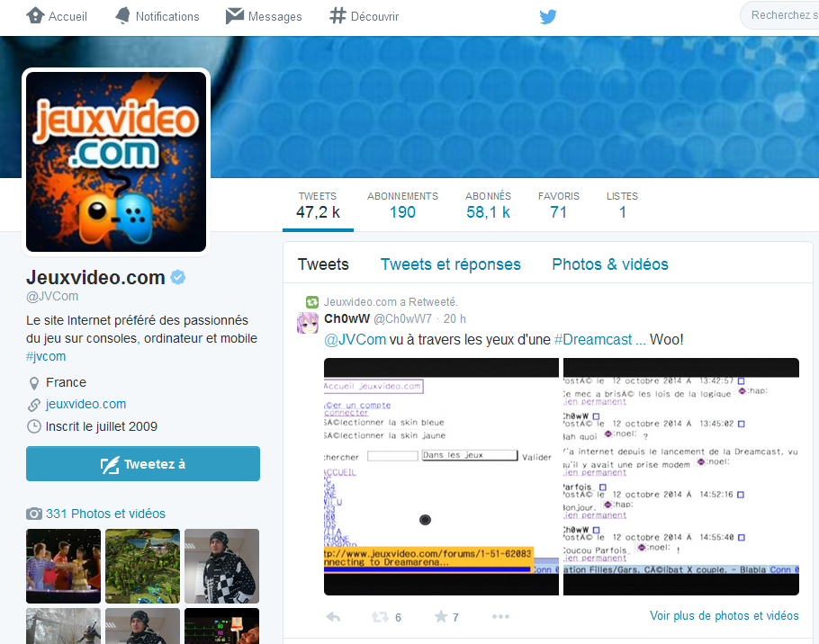The image size is (819, 644).
Task: Click the Jeuxvideo.com profile name heading
Action: point(95,277)
